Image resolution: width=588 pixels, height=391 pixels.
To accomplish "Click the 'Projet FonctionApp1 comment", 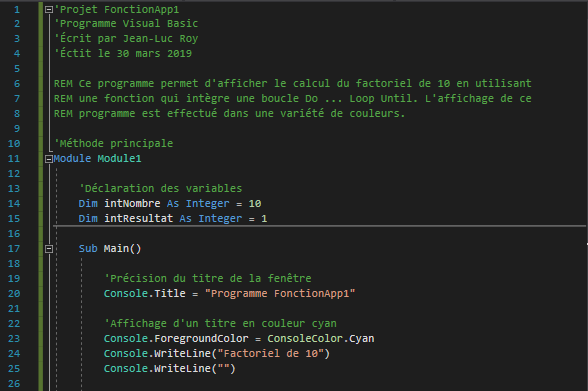I will pyautogui.click(x=117, y=9).
